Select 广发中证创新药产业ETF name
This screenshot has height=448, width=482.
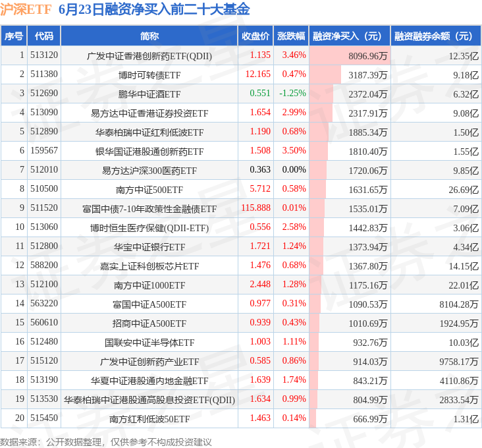click(149, 362)
